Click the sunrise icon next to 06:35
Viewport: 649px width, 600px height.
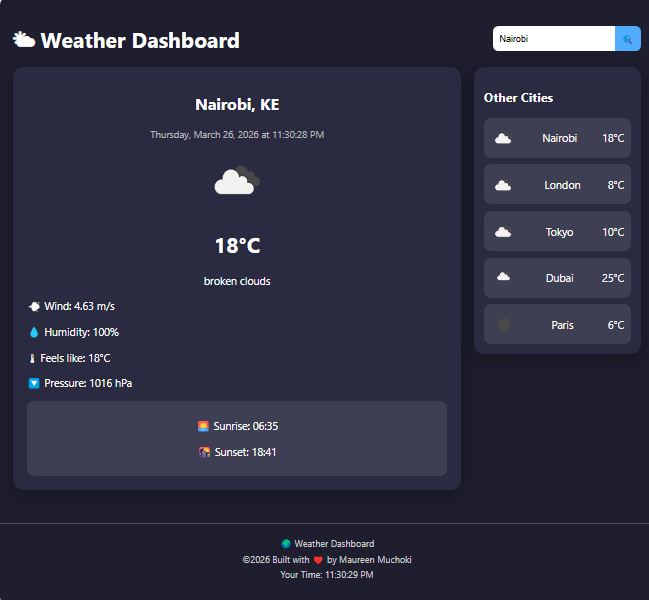pos(203,427)
